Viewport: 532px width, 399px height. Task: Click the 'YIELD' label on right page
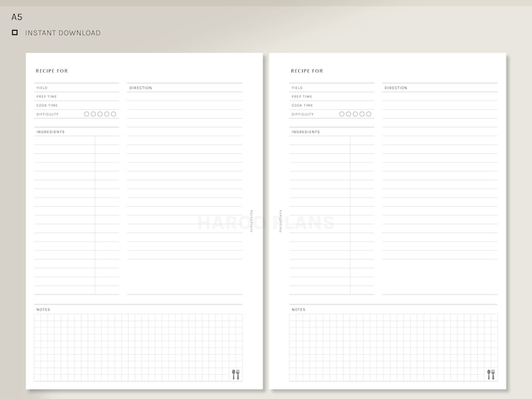click(x=297, y=88)
